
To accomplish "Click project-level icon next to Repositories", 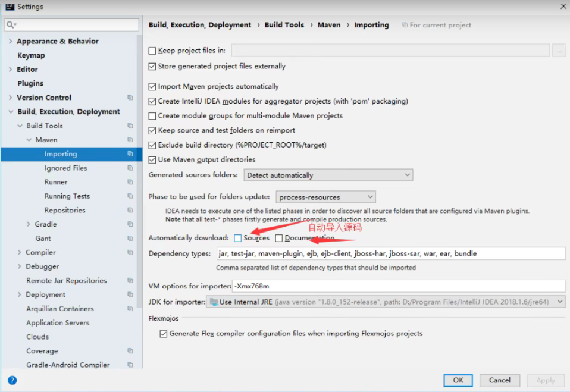I will coord(130,210).
